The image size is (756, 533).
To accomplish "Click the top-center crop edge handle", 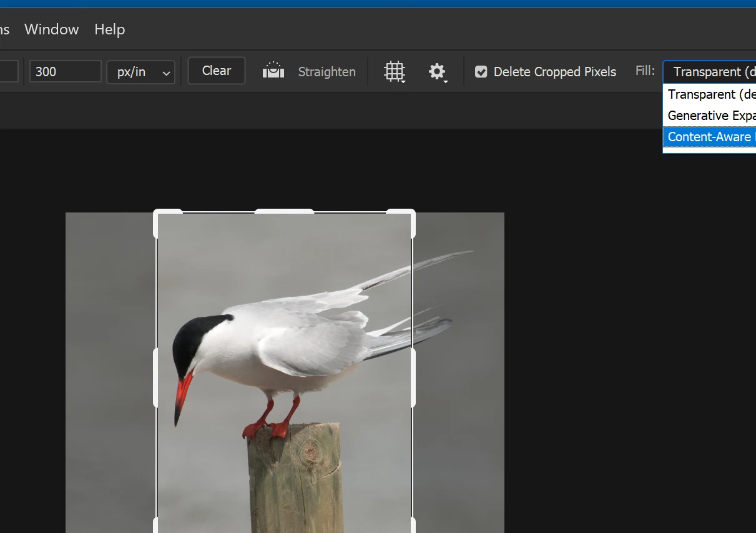I will pos(284,212).
